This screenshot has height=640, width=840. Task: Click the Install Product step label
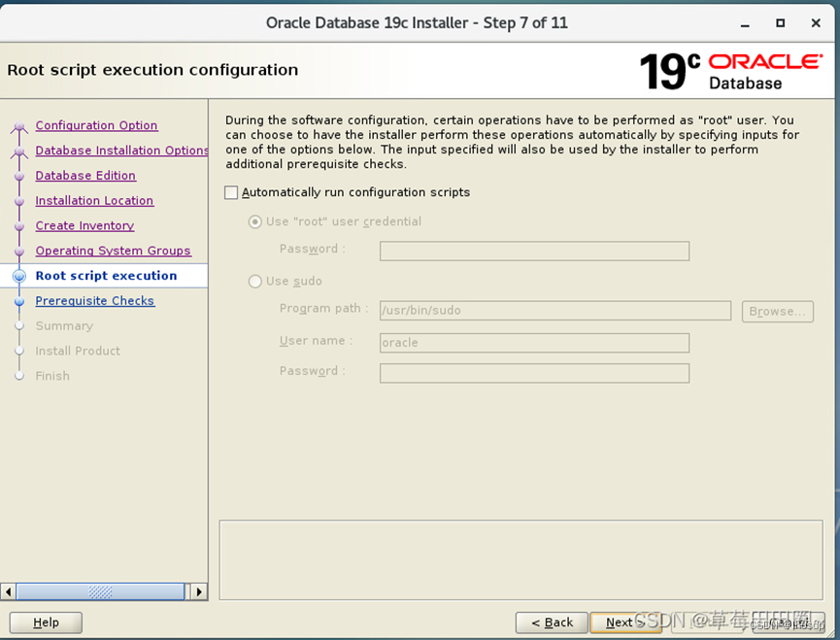(78, 351)
